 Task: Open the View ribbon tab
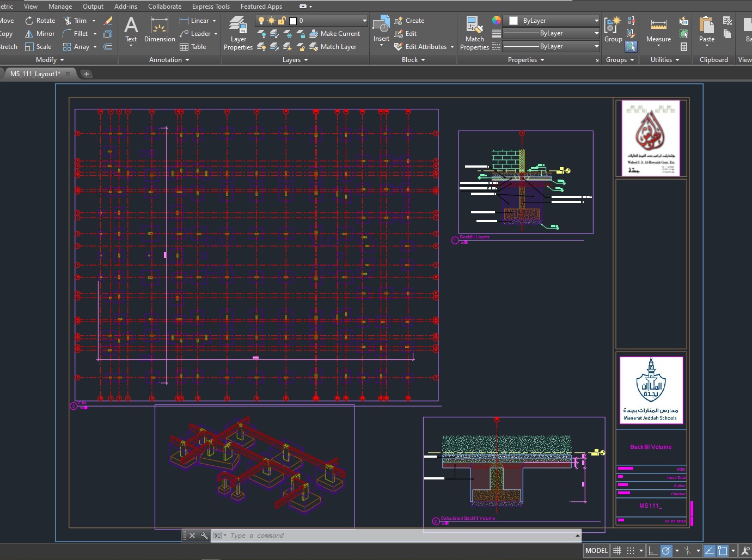pos(30,7)
